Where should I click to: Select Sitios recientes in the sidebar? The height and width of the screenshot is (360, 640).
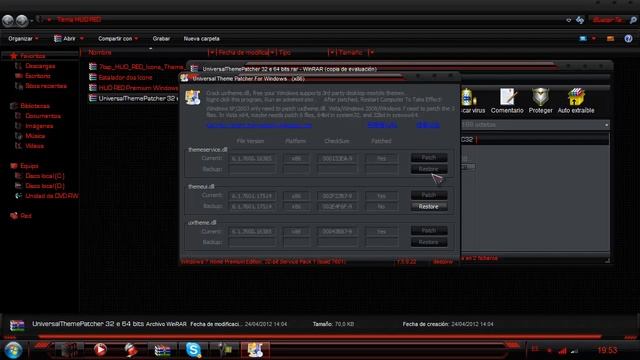[x=46, y=86]
